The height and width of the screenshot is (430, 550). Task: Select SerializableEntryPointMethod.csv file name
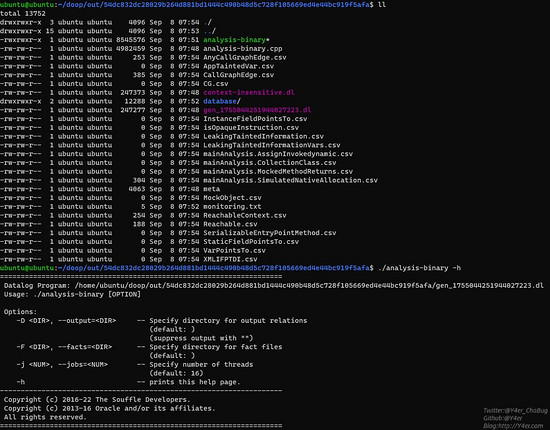click(x=270, y=233)
